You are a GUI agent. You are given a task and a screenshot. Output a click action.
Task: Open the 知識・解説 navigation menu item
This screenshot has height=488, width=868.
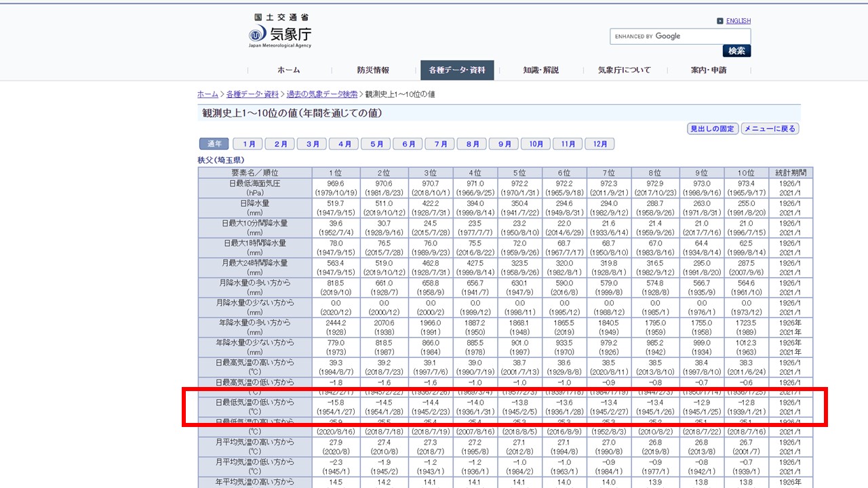[540, 70]
